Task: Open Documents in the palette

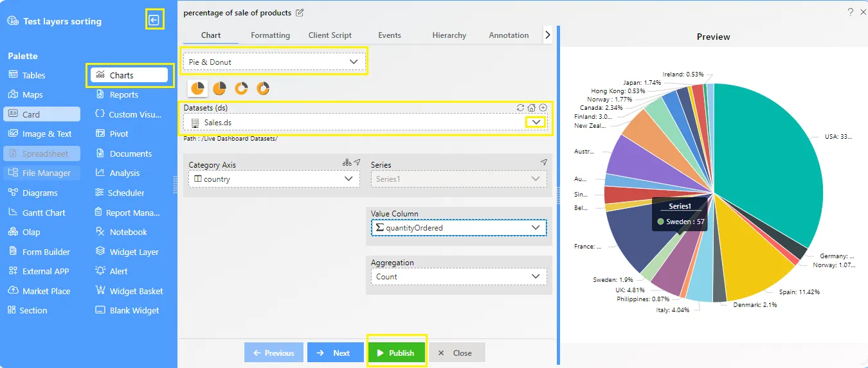Action: 123,153
